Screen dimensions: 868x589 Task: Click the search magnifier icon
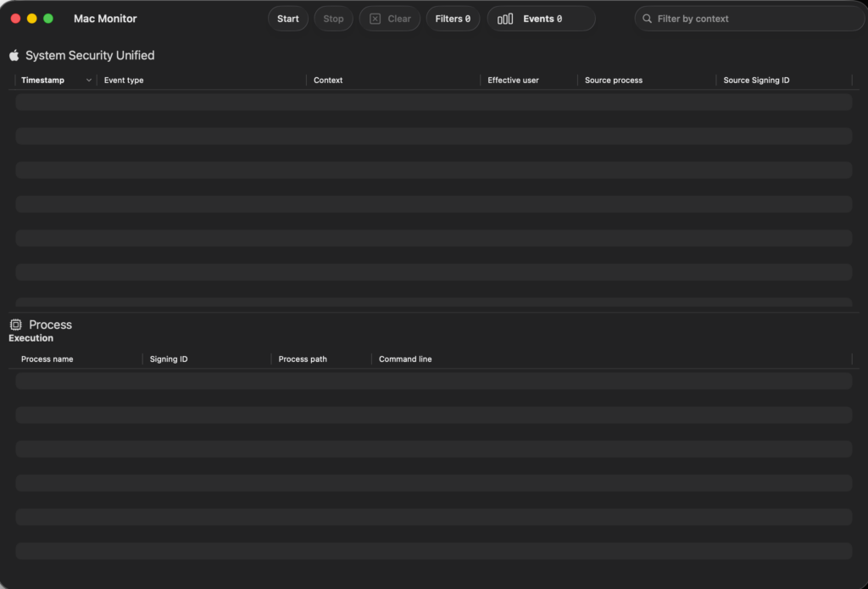pos(648,19)
